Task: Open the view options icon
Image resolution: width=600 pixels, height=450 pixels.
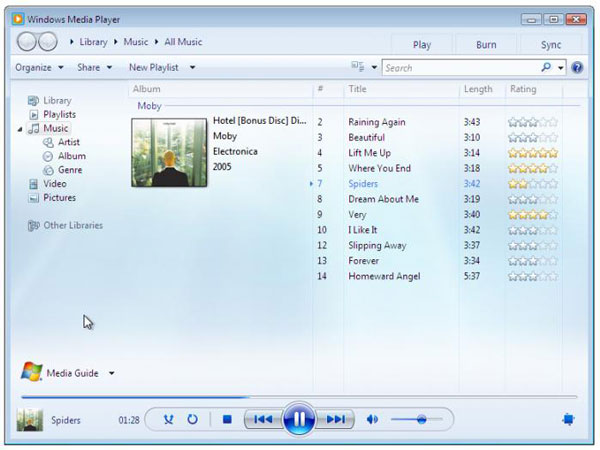Action: (358, 67)
